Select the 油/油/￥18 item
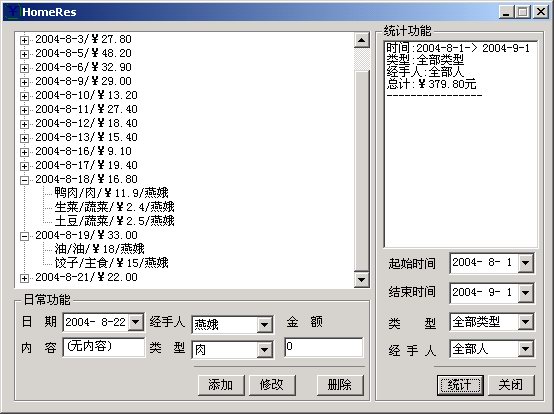The height and width of the screenshot is (414, 554). 99,249
